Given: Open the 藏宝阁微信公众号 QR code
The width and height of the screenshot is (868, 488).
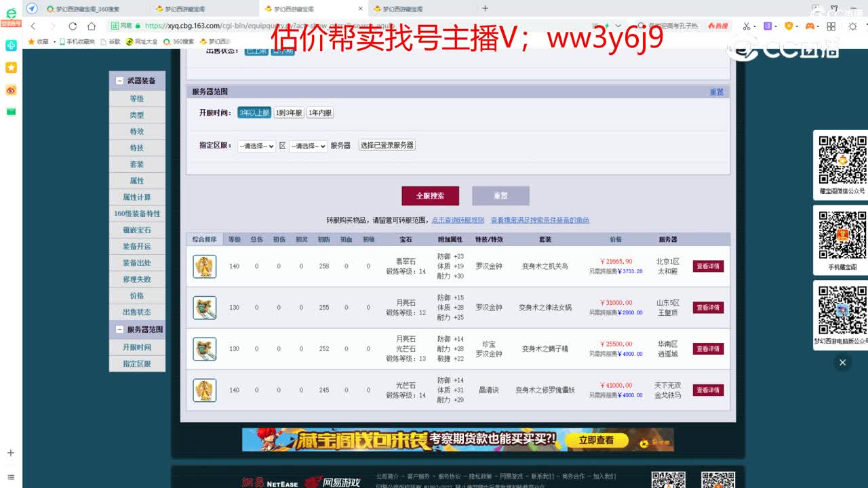Looking at the screenshot, I should click(x=842, y=159).
